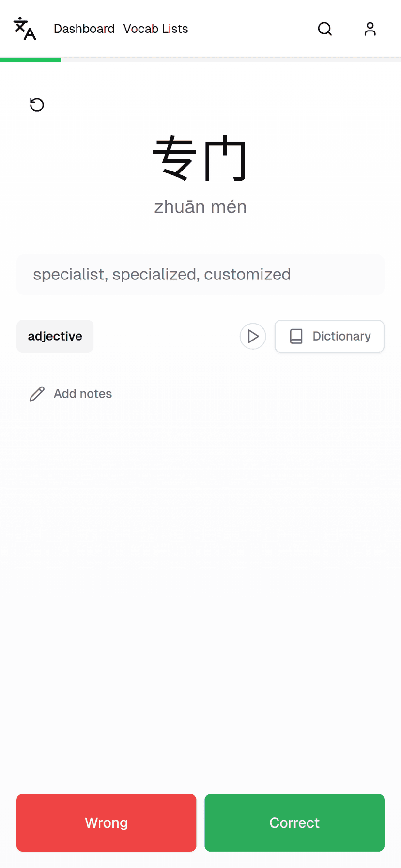Click the unfilled gray portion of progress bar
The image size is (401, 868).
(231, 60)
